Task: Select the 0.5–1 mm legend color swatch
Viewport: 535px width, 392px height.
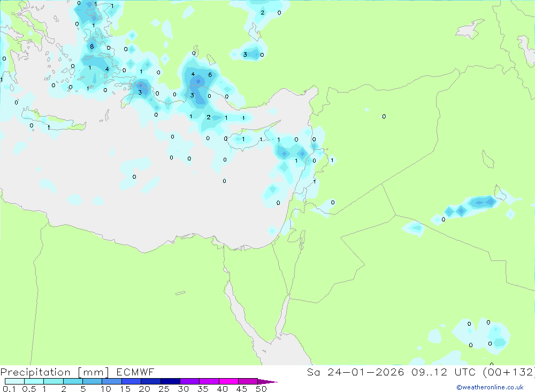Action: (34, 381)
